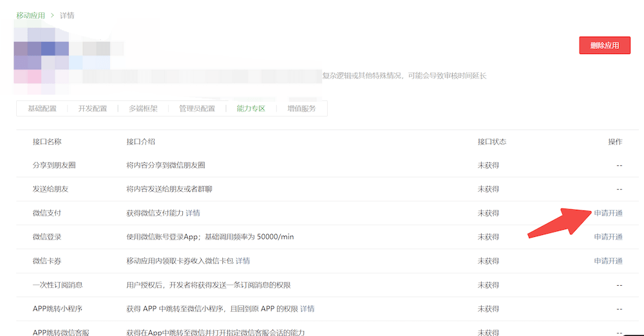Open the 增值服务 tab
This screenshot has width=644, height=336.
(301, 109)
